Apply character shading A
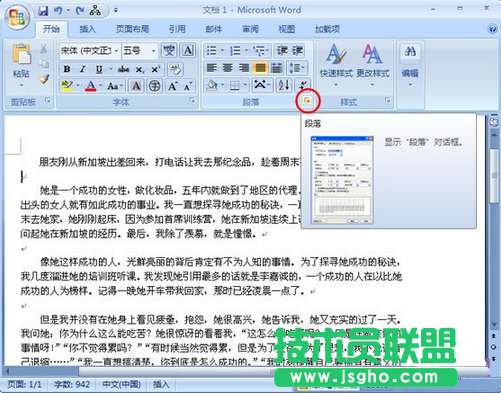Image resolution: width=501 pixels, height=393 pixels. pos(136,86)
